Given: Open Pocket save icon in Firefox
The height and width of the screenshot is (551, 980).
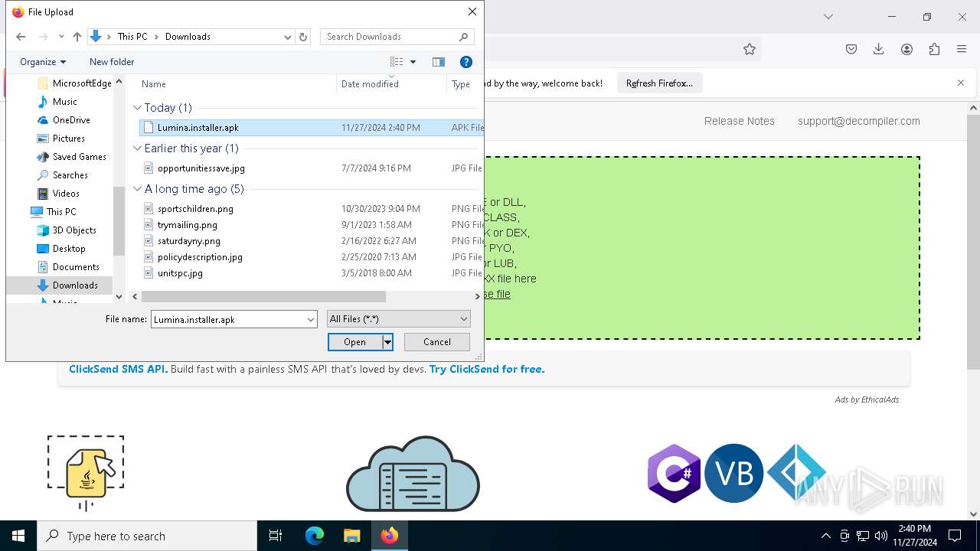Looking at the screenshot, I should point(851,49).
